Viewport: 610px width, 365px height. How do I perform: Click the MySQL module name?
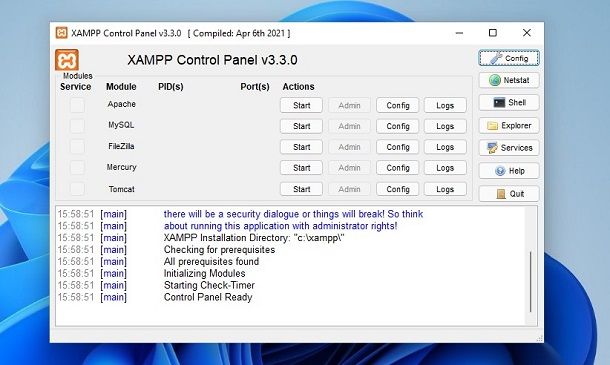click(x=121, y=125)
